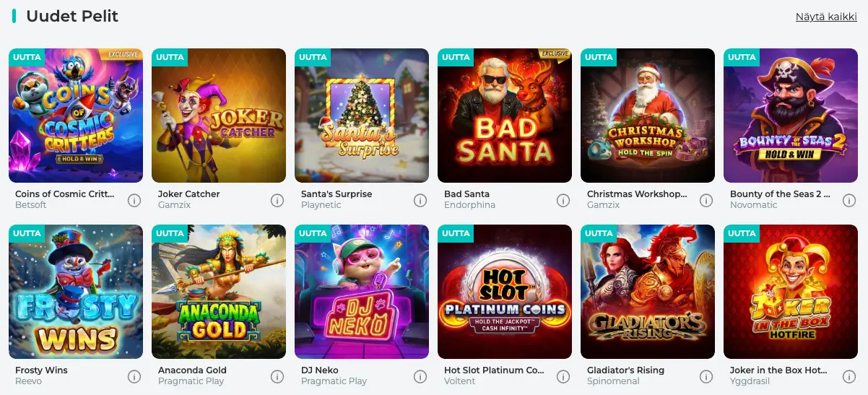868x395 pixels.
Task: Click the Gladiator's Rising game image
Action: tap(648, 292)
